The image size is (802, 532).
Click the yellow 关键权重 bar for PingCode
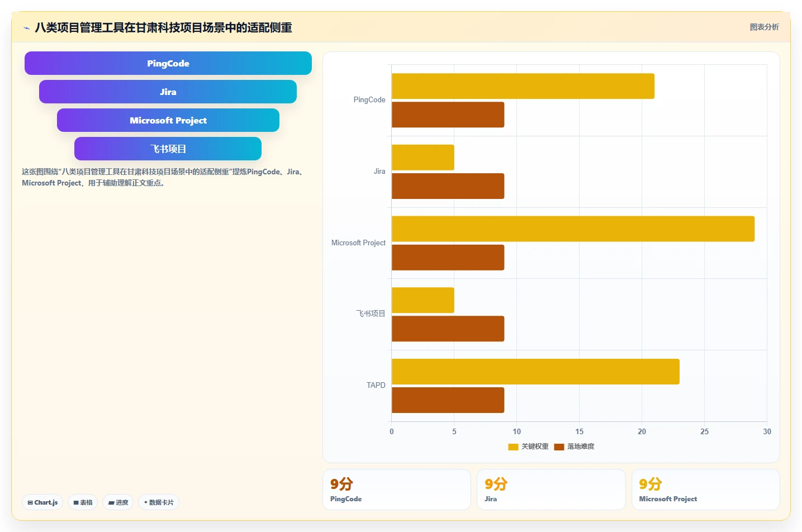point(523,86)
